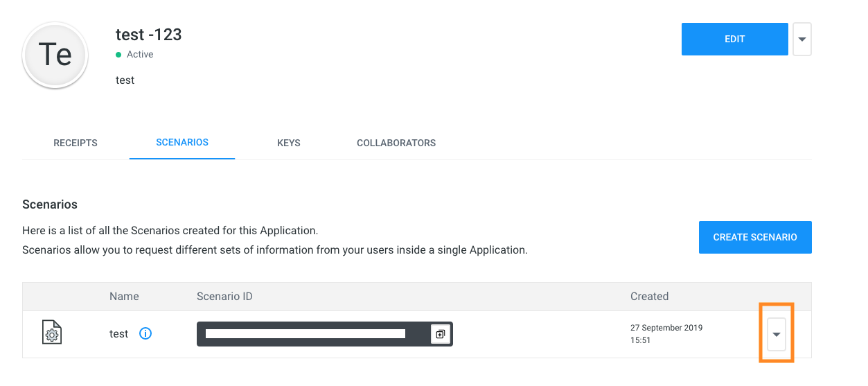Screen dimensions: 868x386
Task: Open the KEYS tab
Action: 289,143
